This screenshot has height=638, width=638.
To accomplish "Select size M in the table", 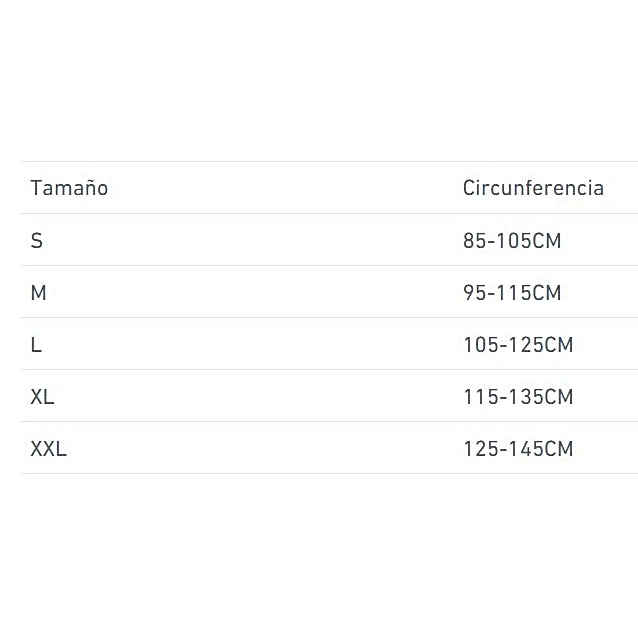I will [x=39, y=293].
